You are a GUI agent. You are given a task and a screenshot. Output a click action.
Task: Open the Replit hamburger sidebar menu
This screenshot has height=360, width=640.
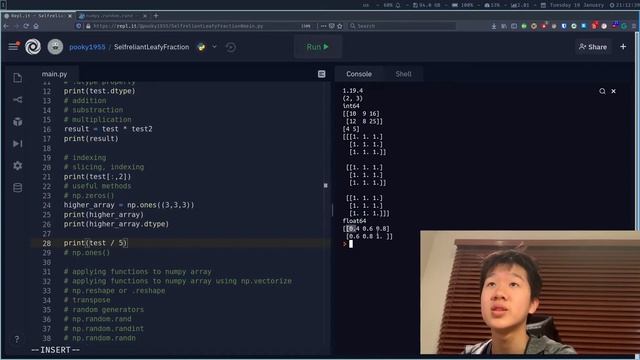coord(13,47)
